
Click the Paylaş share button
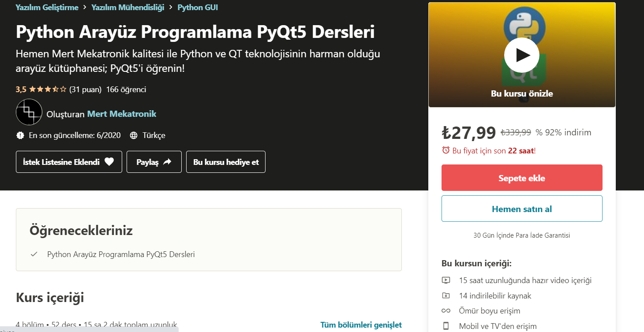(154, 162)
